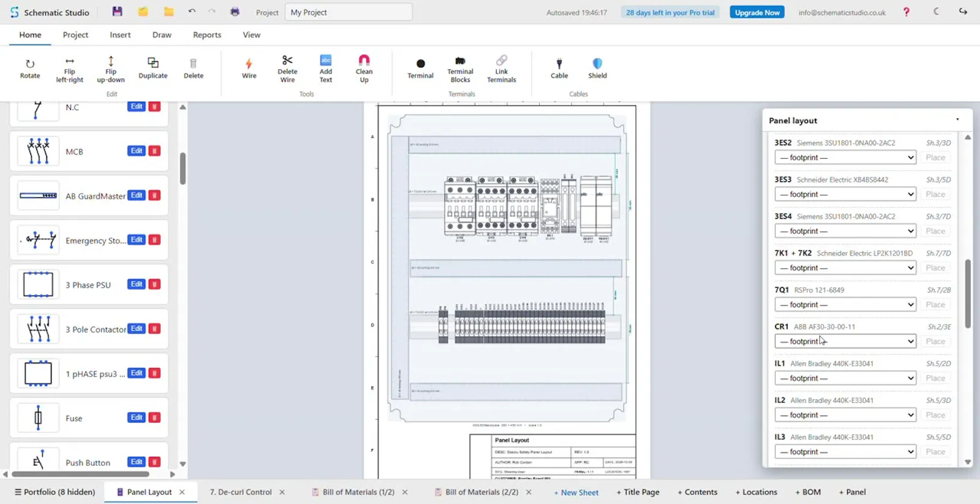
Task: Select the Delete Wire scissors tool
Action: (x=287, y=69)
